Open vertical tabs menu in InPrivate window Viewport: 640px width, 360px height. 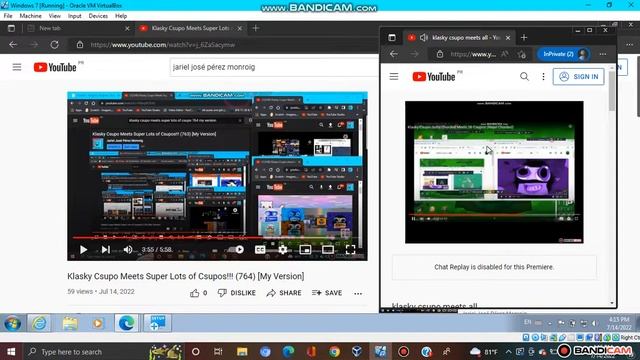(x=392, y=38)
